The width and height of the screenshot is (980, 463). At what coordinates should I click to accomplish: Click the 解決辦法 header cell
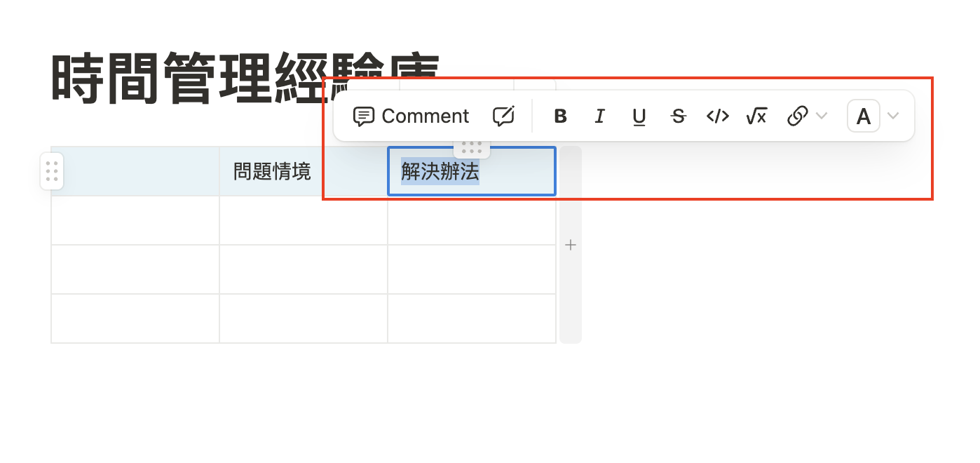click(x=472, y=171)
